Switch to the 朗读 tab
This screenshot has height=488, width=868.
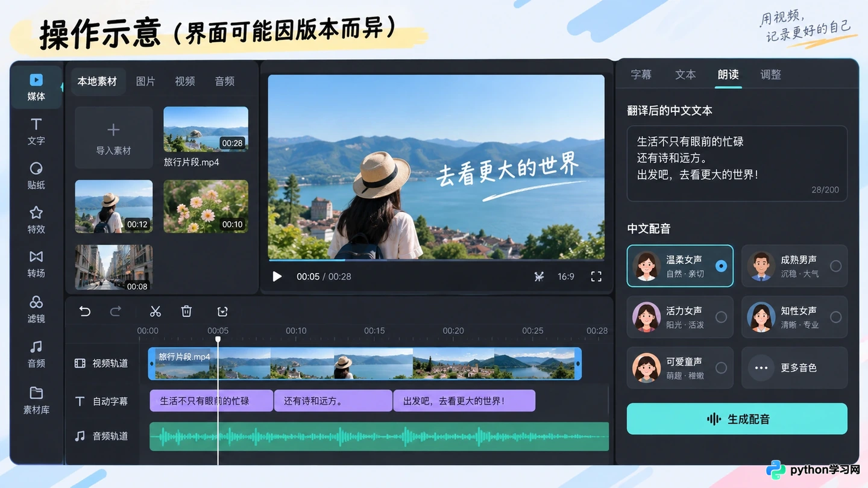tap(728, 74)
